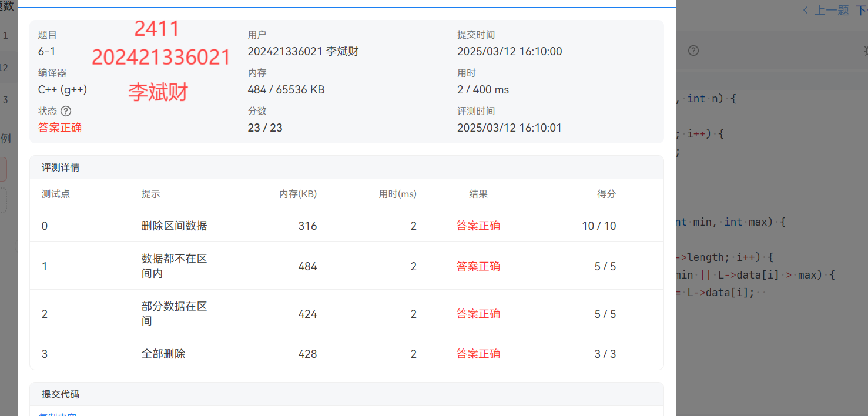868x416 pixels.
Task: Click the 全部删除 test point hint
Action: coord(163,354)
